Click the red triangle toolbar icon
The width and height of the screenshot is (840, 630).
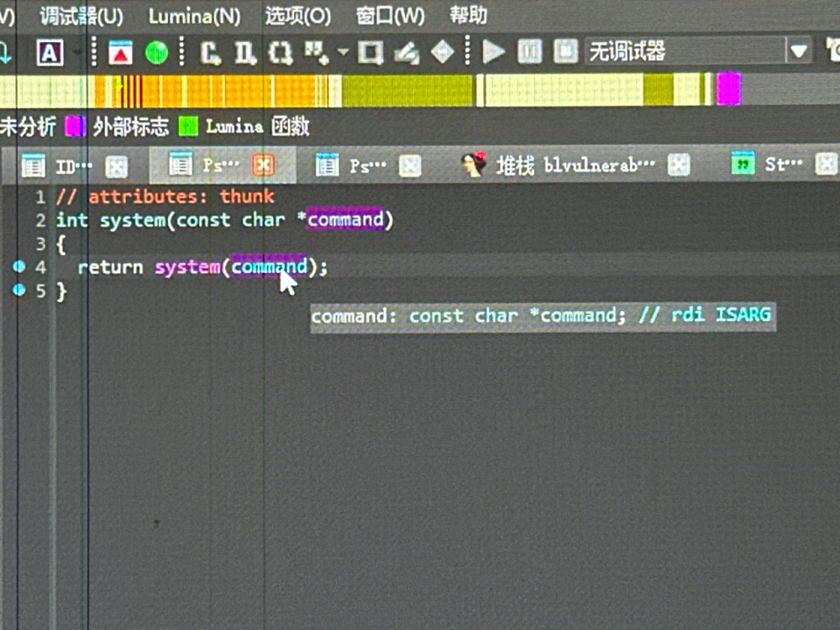click(121, 53)
